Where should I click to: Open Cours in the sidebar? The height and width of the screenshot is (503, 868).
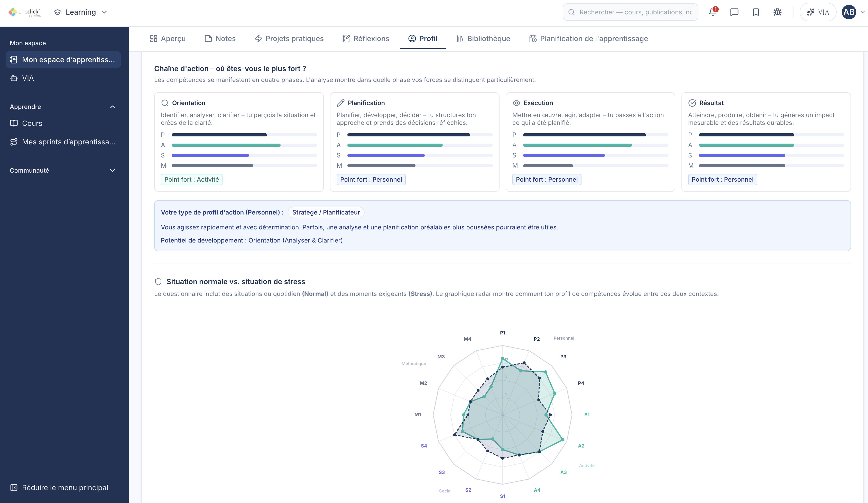63,123
